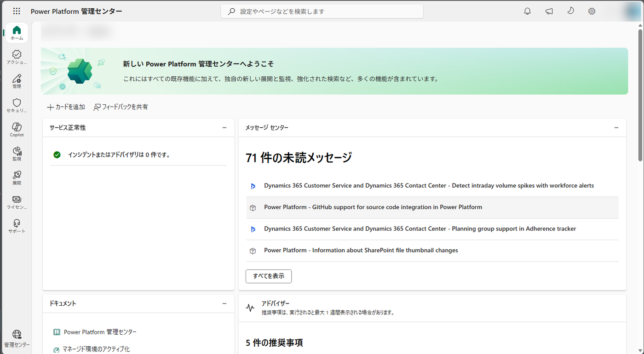Image resolution: width=644 pixels, height=354 pixels.
Task: Click Power Platform cube icon beside GitHub message
Action: pyautogui.click(x=253, y=208)
